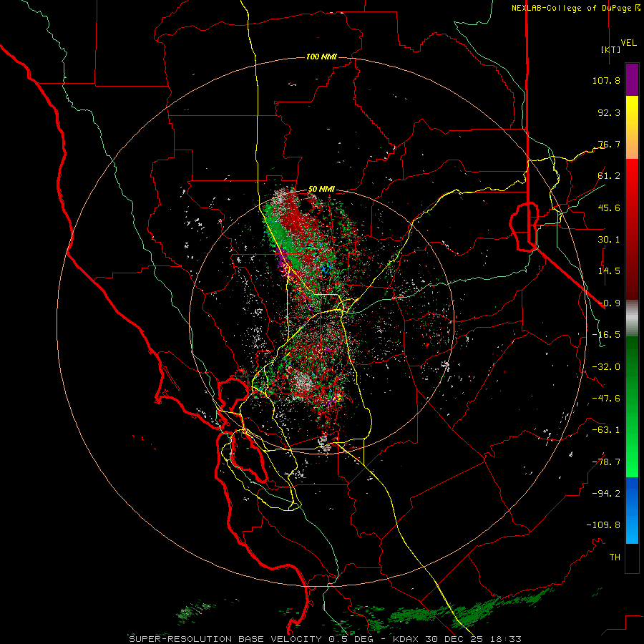Click the -63.1 legend value

[x=606, y=430]
